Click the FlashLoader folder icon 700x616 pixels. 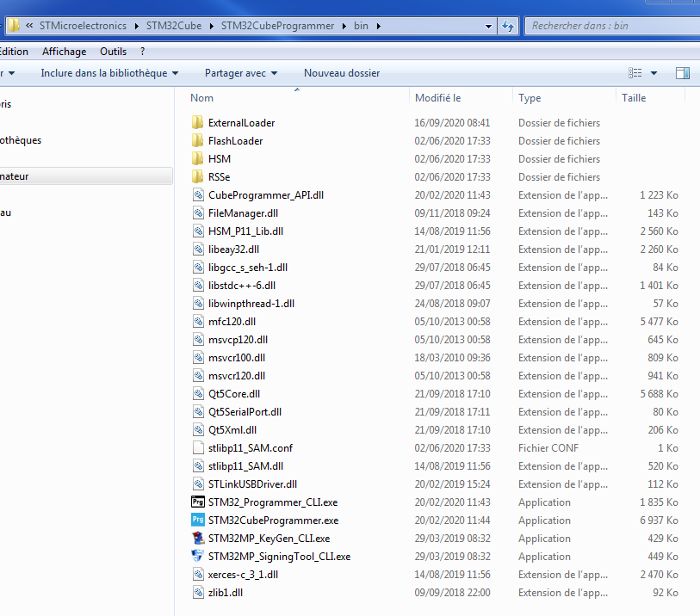tap(197, 141)
